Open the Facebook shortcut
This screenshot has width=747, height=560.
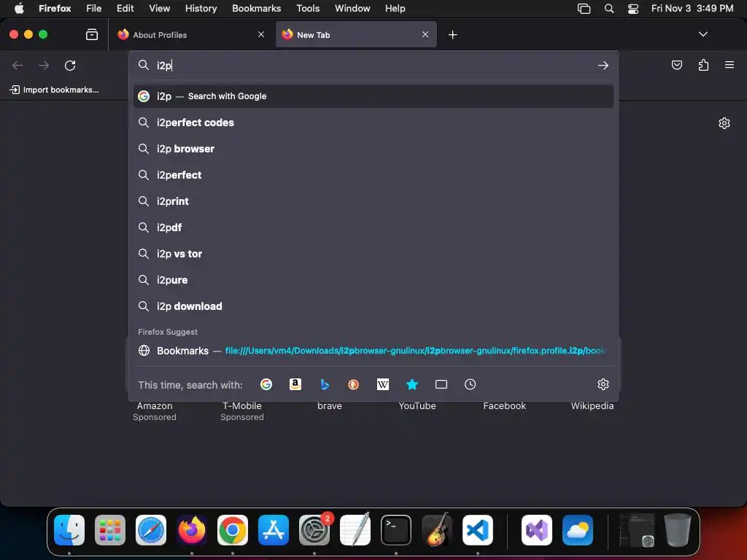click(x=505, y=405)
